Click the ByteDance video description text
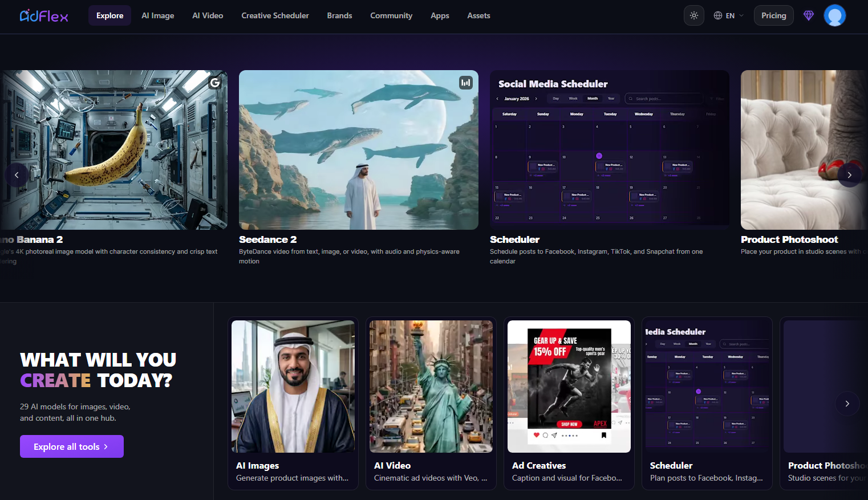The width and height of the screenshot is (868, 500). click(x=349, y=256)
